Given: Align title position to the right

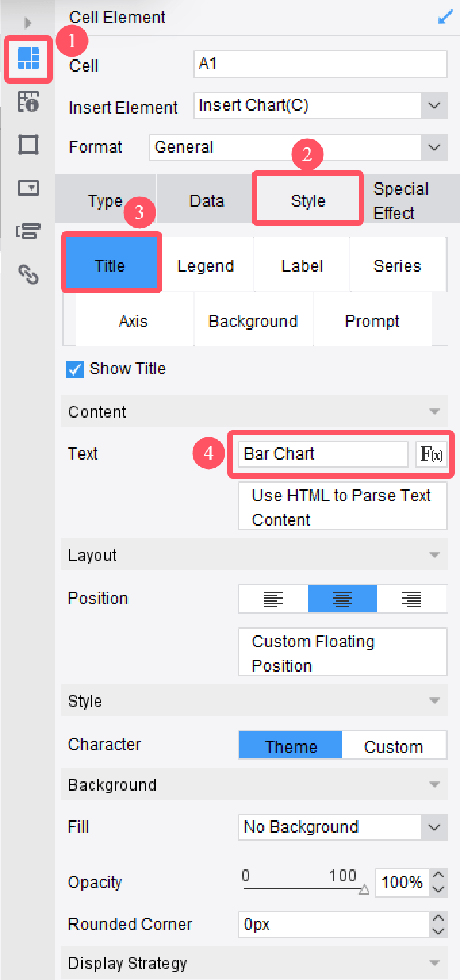Looking at the screenshot, I should pyautogui.click(x=411, y=599).
